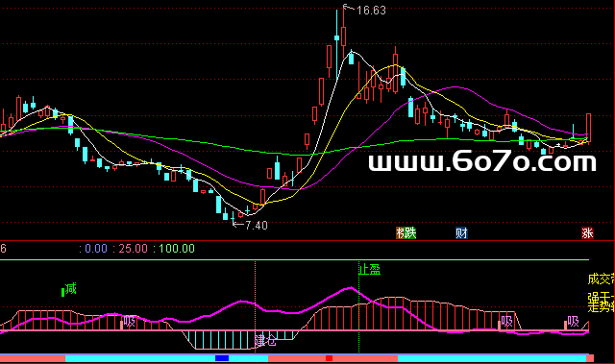Open the blue 财 financial info marker
The image size is (615, 364).
[x=461, y=233]
